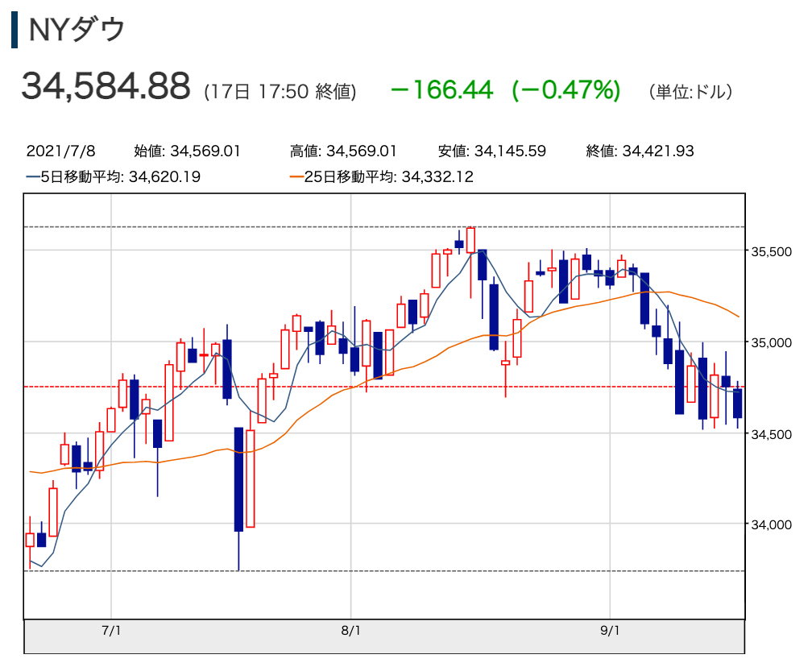
Task: Click the date 2021/7/8
Action: tap(60, 151)
